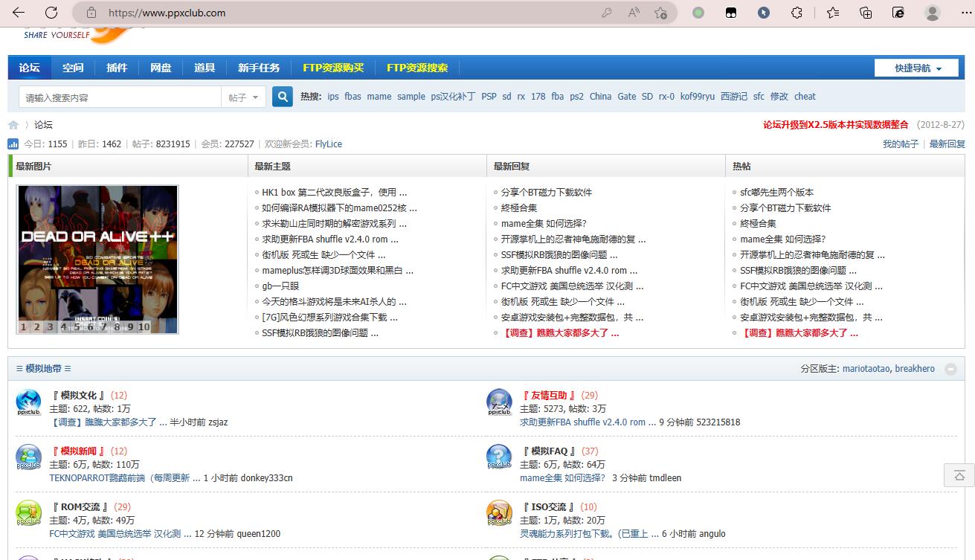The height and width of the screenshot is (560, 975).
Task: Open collections icon in browser toolbar
Action: coord(866,13)
